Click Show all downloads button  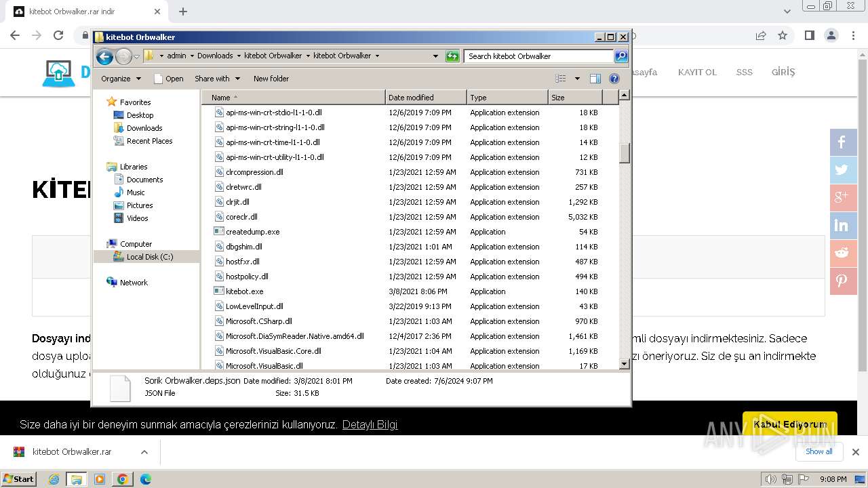[x=819, y=451]
